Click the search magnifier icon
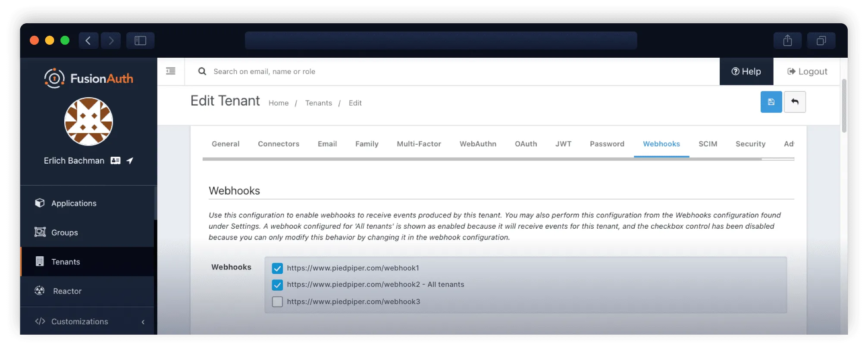The width and height of the screenshot is (868, 345). tap(202, 71)
